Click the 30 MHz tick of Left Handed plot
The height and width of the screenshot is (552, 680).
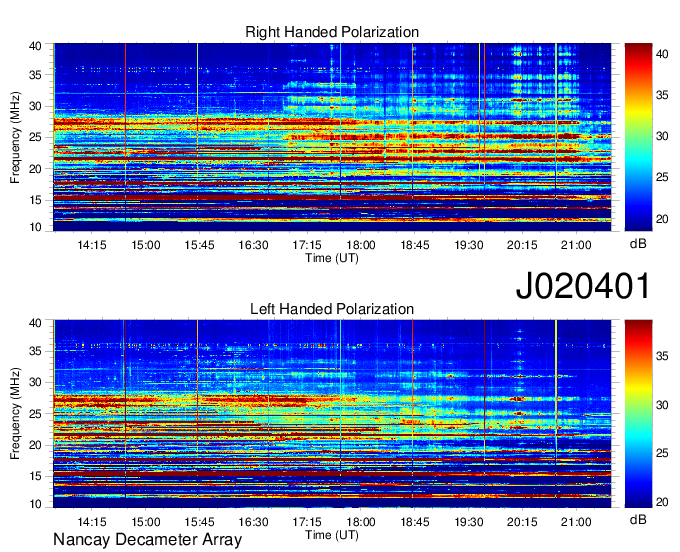(35, 382)
